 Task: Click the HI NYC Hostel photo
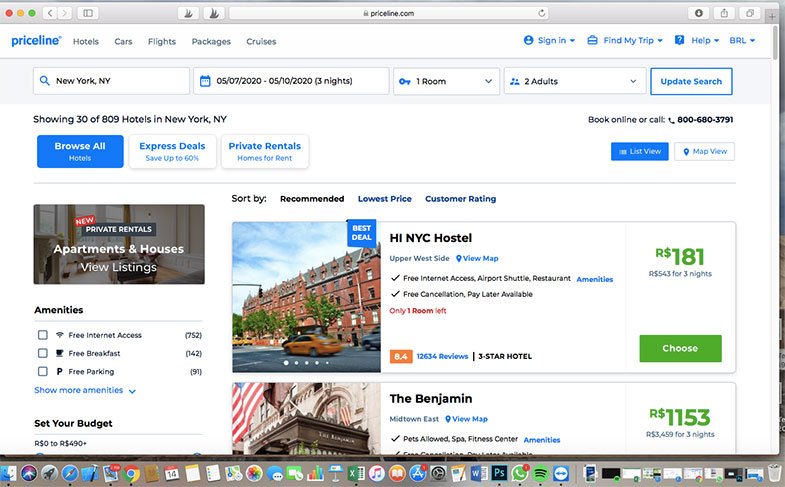pos(306,297)
